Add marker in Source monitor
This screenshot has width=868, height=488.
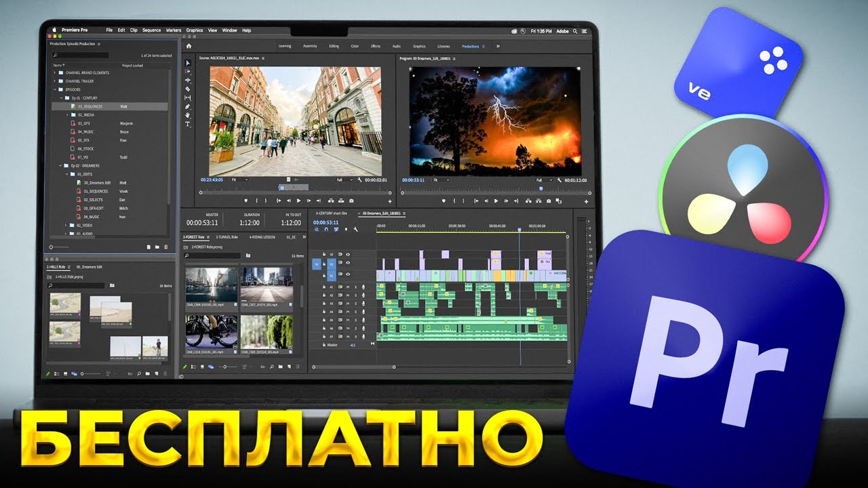pyautogui.click(x=245, y=201)
